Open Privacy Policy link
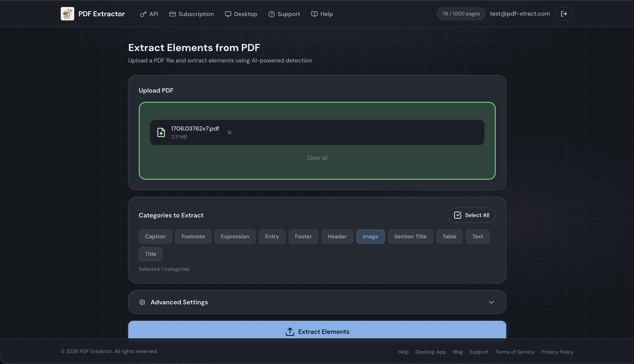The image size is (634, 364). click(x=557, y=352)
